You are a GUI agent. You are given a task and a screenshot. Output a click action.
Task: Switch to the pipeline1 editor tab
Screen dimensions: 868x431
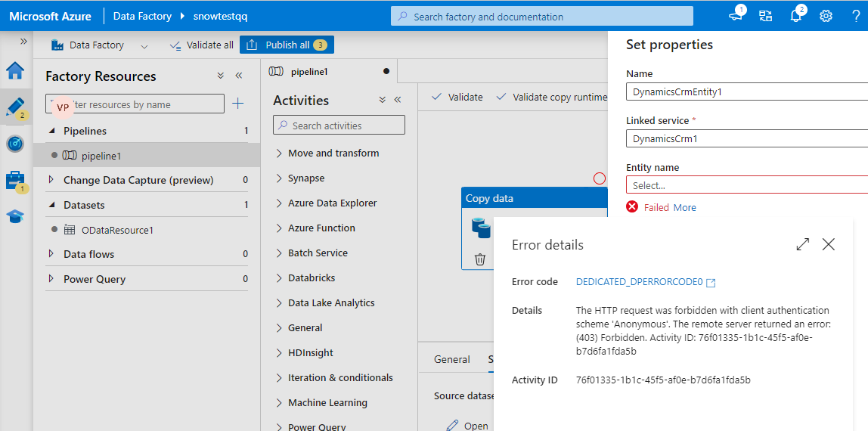pyautogui.click(x=329, y=71)
